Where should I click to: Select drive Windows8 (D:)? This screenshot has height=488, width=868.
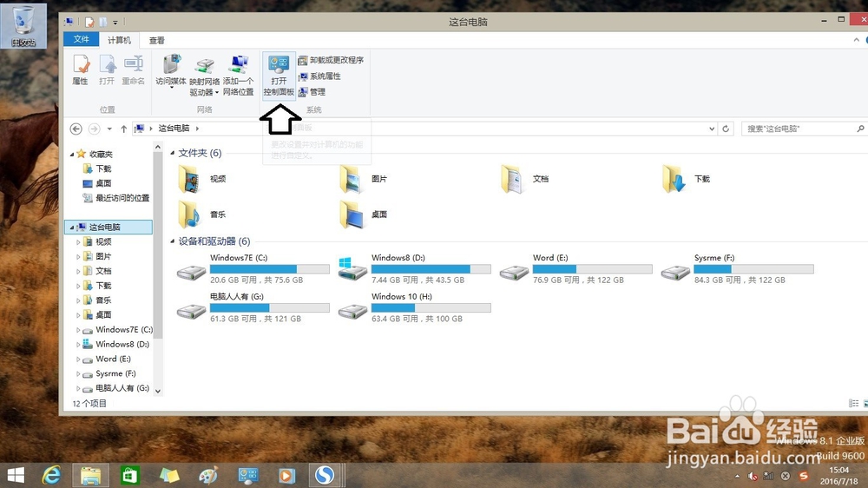tap(415, 268)
